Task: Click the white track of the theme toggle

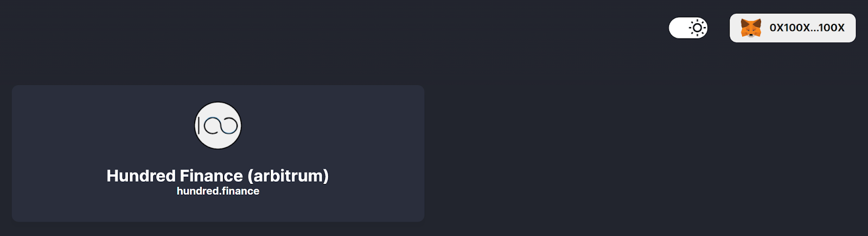Action: click(678, 28)
